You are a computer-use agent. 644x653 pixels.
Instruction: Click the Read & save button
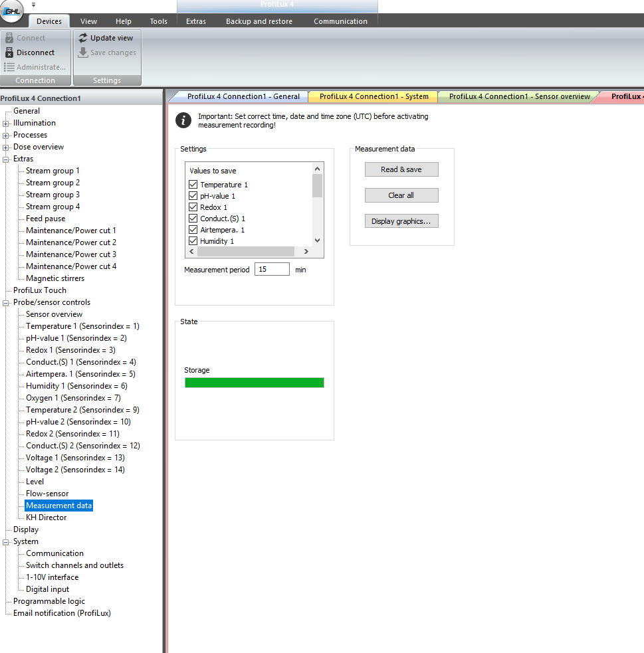click(401, 169)
